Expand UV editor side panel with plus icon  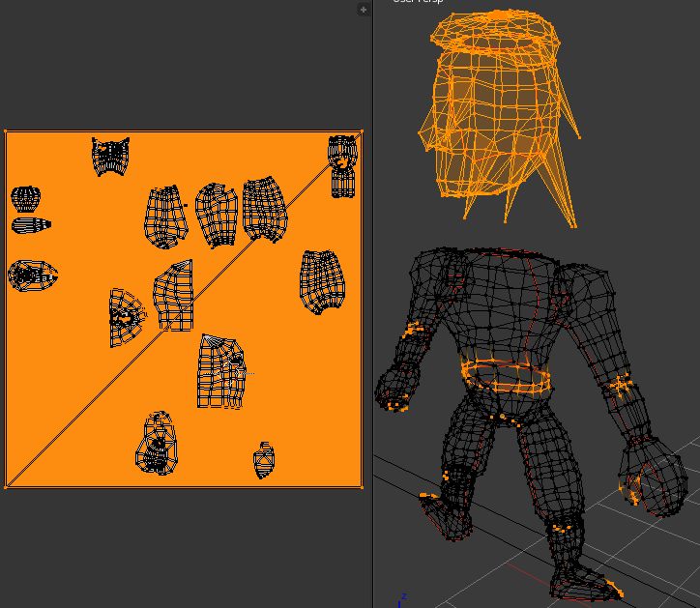[364, 10]
